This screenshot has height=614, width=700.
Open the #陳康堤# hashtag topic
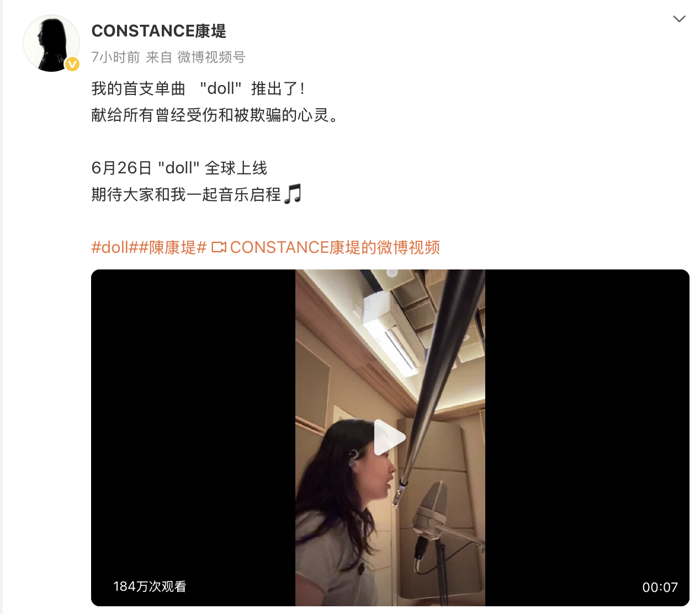click(173, 247)
